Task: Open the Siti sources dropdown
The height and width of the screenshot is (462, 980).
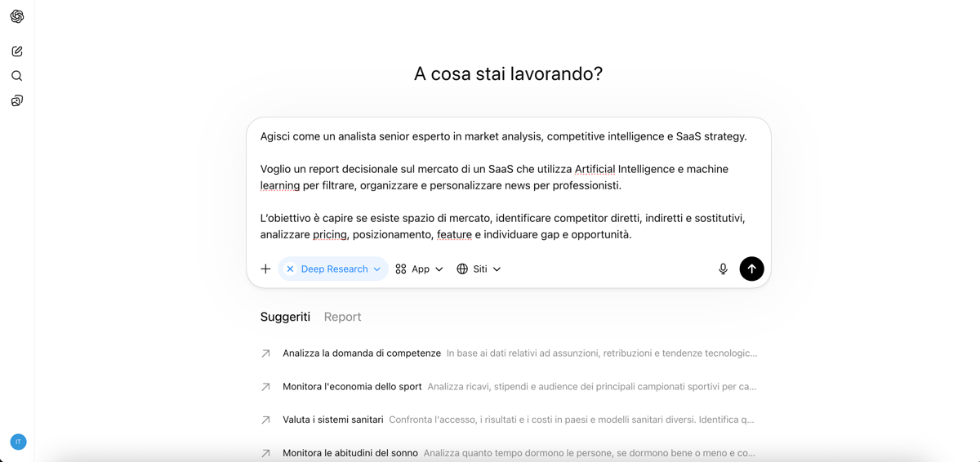Action: pyautogui.click(x=479, y=269)
